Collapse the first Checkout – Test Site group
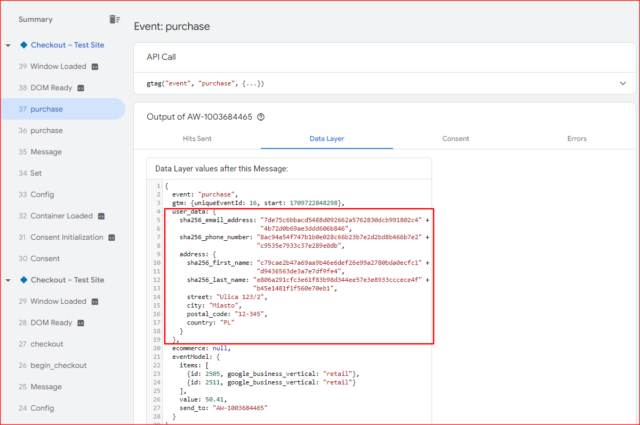The width and height of the screenshot is (640, 425). [8, 45]
